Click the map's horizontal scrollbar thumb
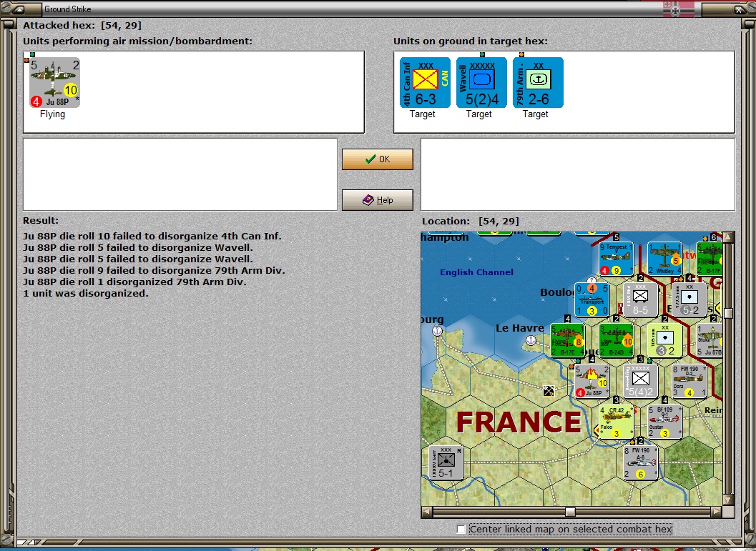This screenshot has width=756, height=551. [570, 511]
